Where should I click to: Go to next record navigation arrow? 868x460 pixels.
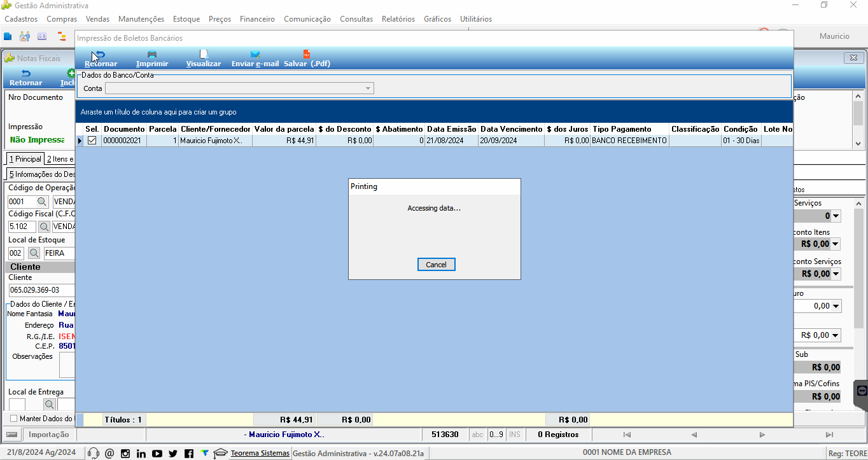pyautogui.click(x=762, y=435)
